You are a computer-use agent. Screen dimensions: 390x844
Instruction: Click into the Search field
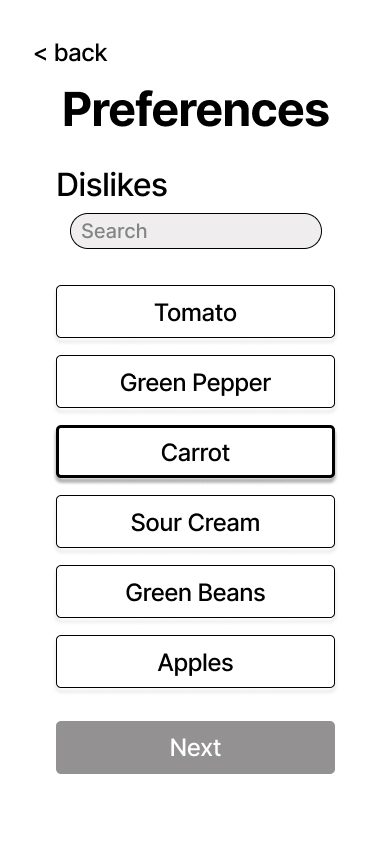coord(196,231)
